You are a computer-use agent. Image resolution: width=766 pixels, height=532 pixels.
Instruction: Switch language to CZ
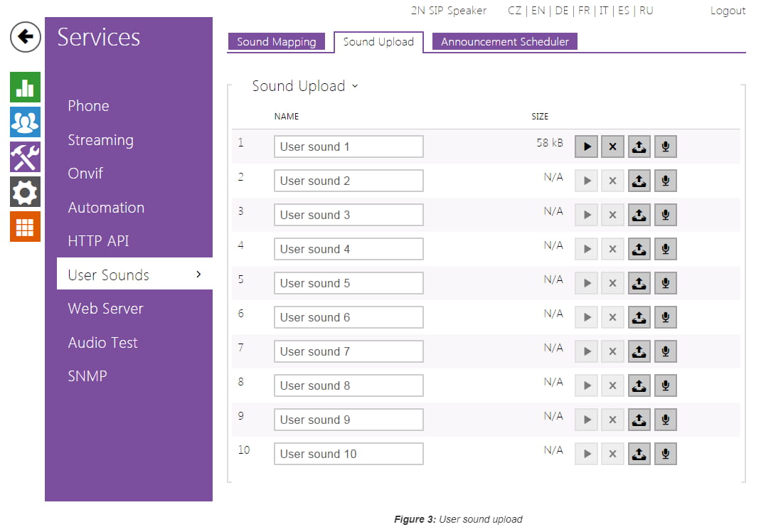(514, 11)
